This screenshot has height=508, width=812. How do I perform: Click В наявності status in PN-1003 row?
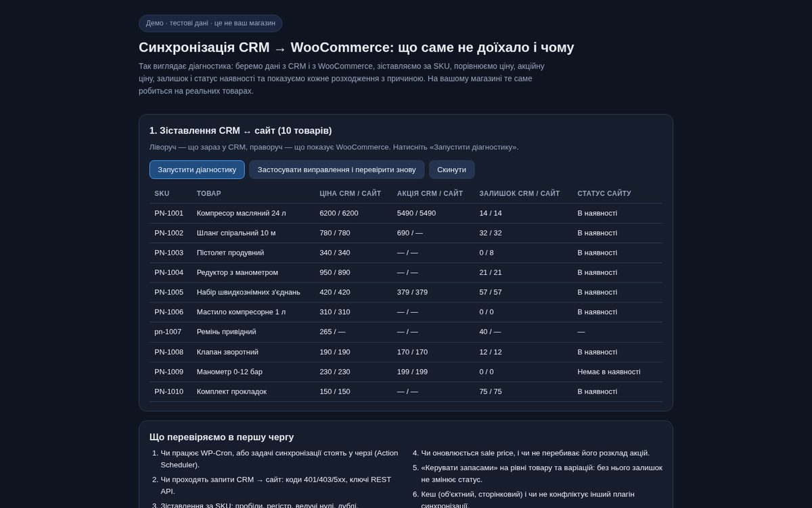[597, 253]
